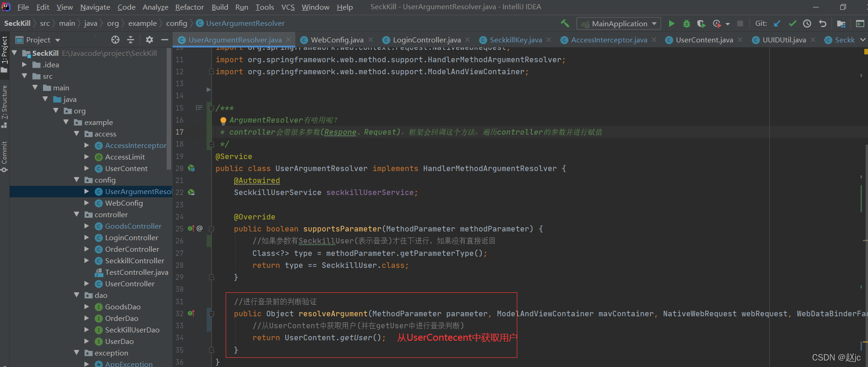Click the example breadcrumb
868x367 pixels.
(x=142, y=23)
